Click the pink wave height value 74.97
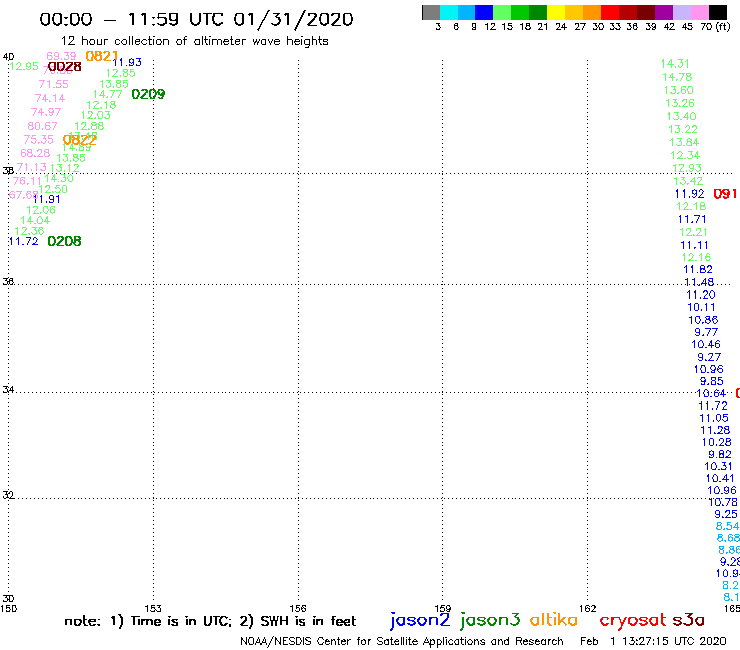This screenshot has height=650, width=740. pyautogui.click(x=46, y=112)
